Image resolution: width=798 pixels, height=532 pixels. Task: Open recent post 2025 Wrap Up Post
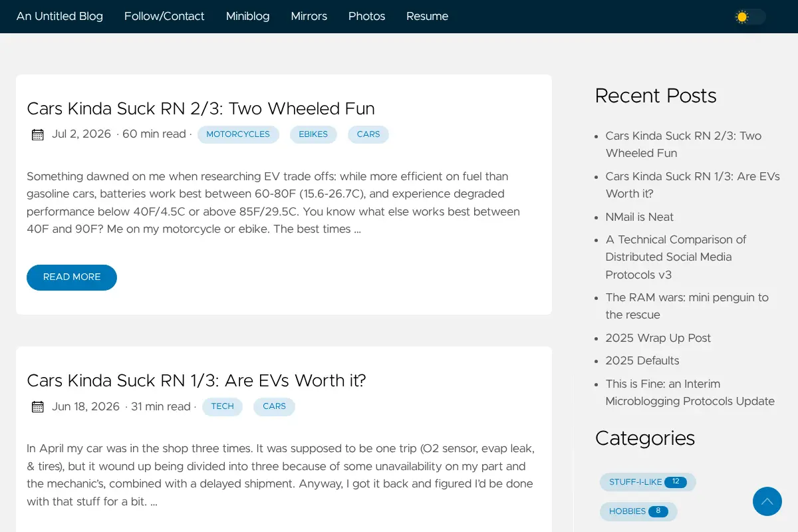[x=658, y=338]
